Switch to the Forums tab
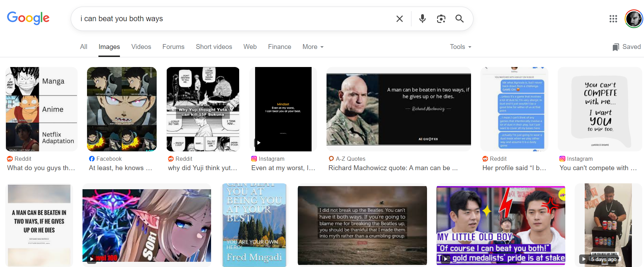This screenshot has height=267, width=644. [x=173, y=47]
